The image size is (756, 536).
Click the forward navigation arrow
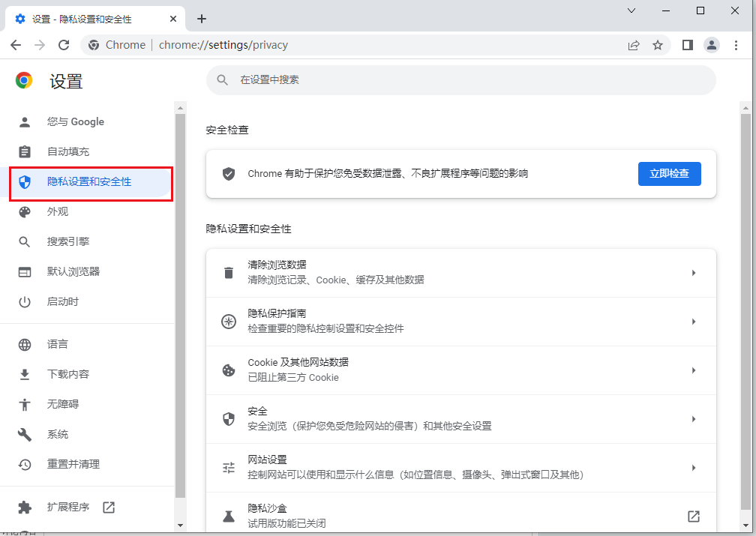coord(40,45)
